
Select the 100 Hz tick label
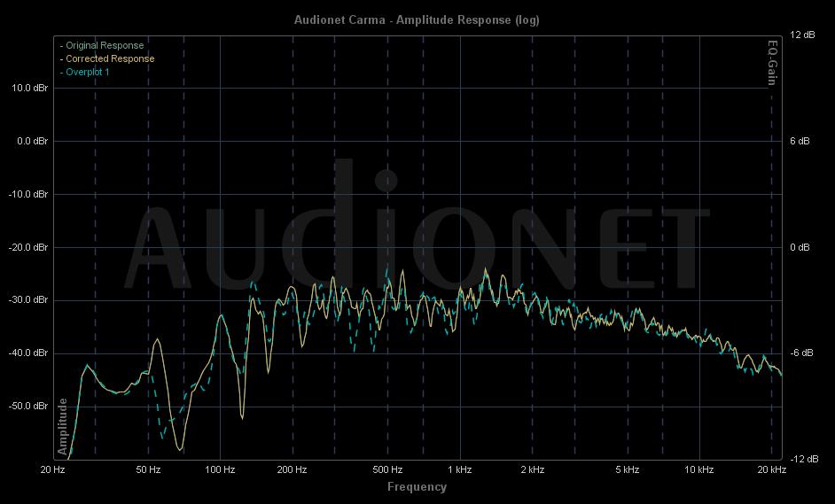point(220,469)
